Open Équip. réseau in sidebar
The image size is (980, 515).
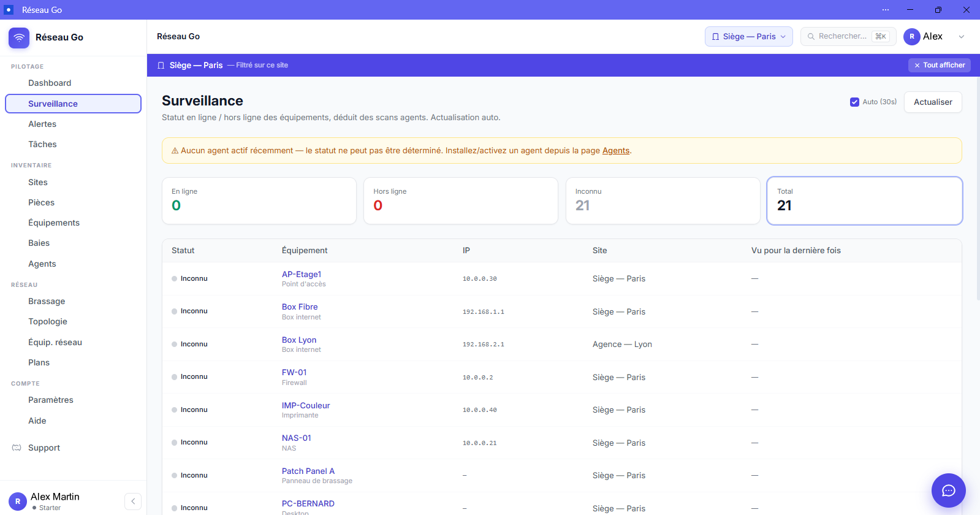73,343
